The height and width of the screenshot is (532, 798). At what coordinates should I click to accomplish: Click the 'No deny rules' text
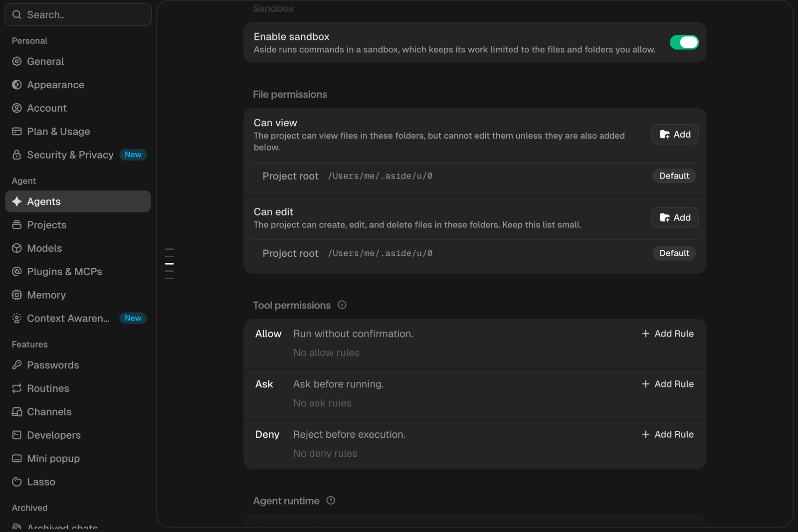(325, 453)
